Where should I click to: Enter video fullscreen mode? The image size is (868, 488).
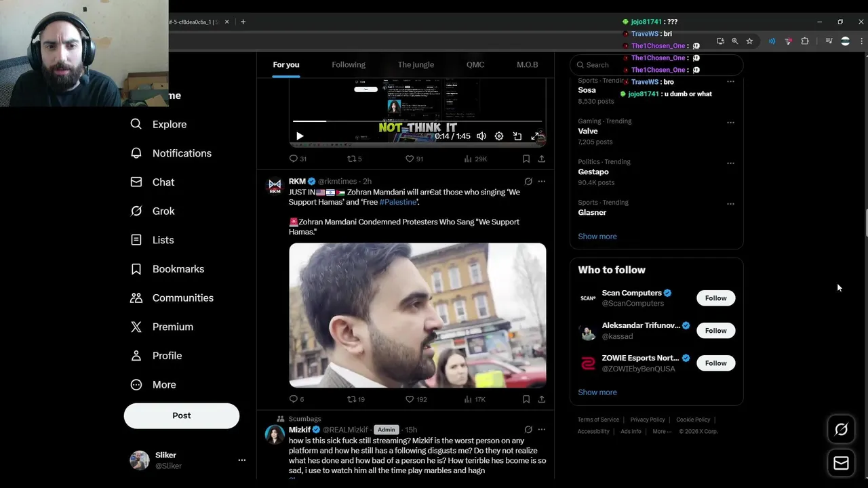pyautogui.click(x=535, y=136)
